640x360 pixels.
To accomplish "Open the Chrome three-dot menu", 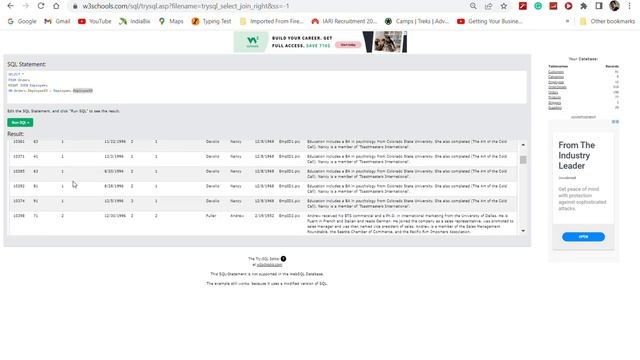I will point(629,6).
